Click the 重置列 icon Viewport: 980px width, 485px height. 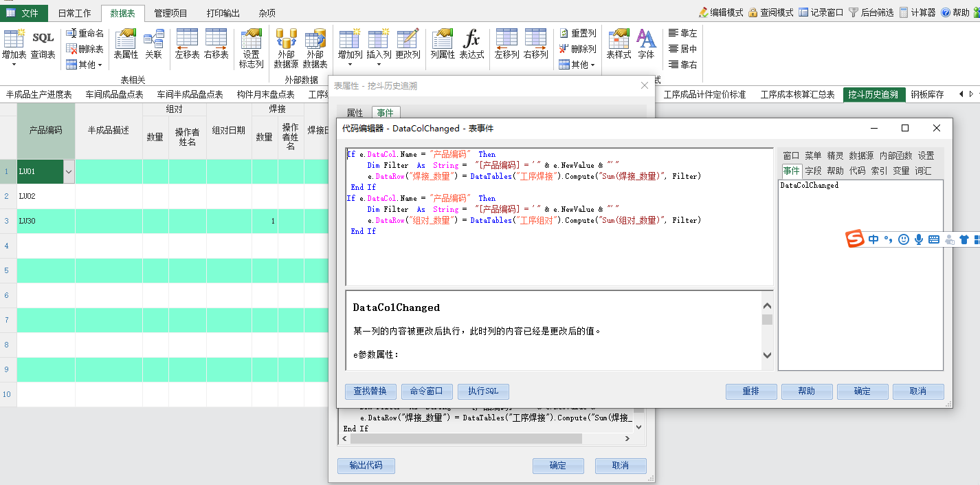coord(577,33)
